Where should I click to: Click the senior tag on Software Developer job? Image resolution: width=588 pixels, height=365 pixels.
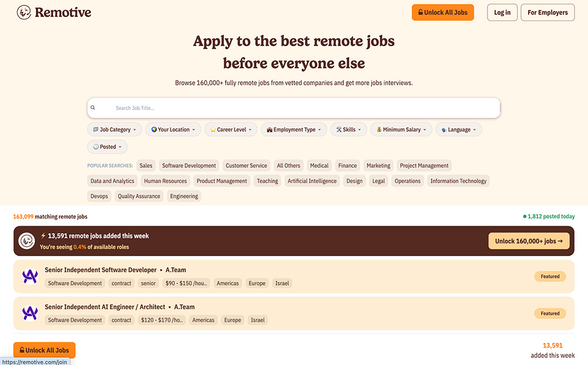click(x=148, y=283)
